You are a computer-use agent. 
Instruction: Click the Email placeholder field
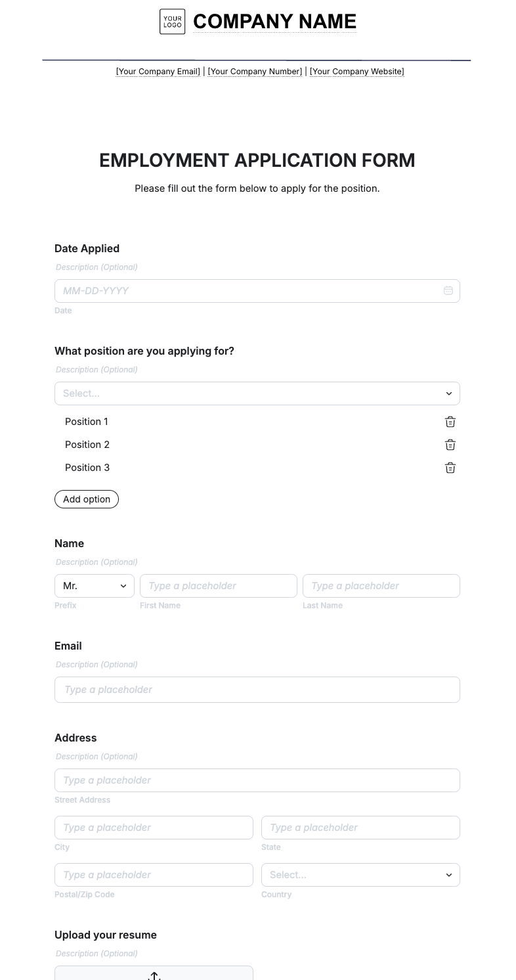tap(257, 689)
